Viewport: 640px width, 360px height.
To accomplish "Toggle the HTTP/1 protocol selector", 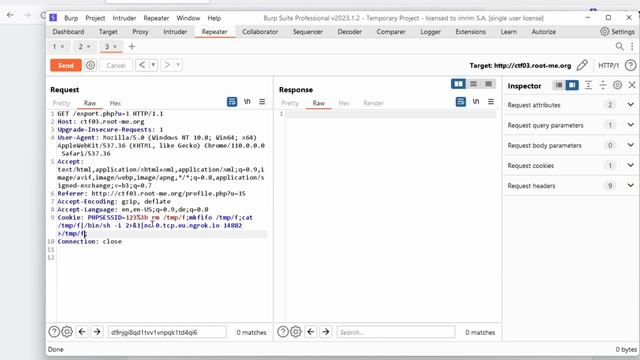I will point(609,65).
